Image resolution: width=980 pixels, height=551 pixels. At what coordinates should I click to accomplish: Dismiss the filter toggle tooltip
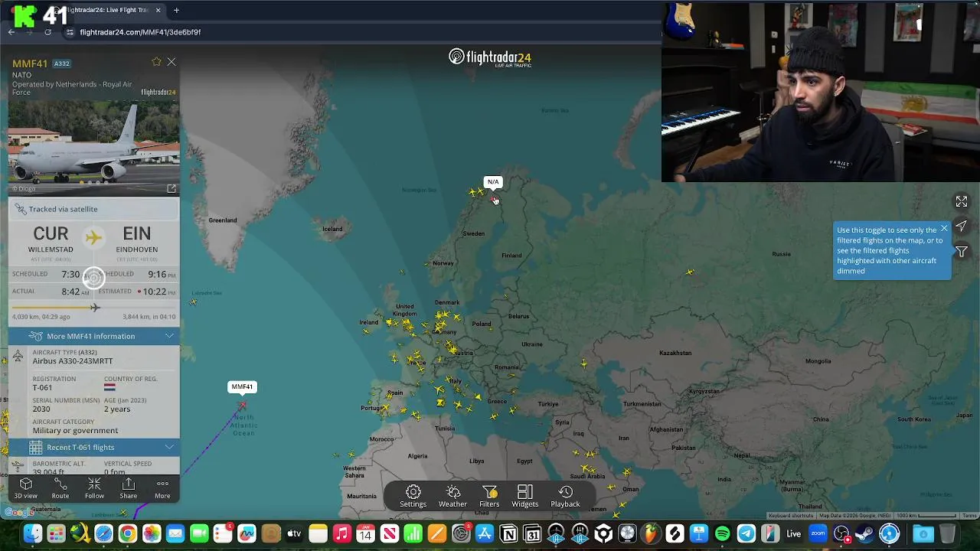[x=944, y=229]
